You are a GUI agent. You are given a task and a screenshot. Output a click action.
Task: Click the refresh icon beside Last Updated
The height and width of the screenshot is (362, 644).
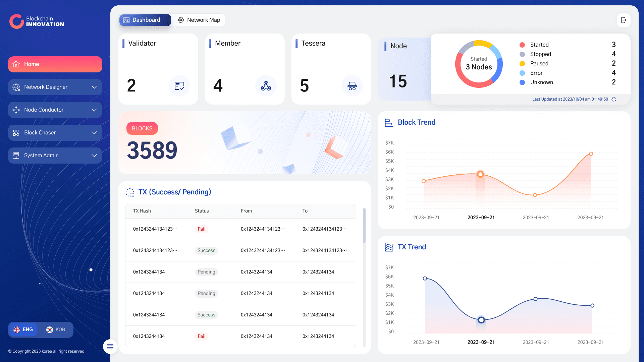(614, 99)
